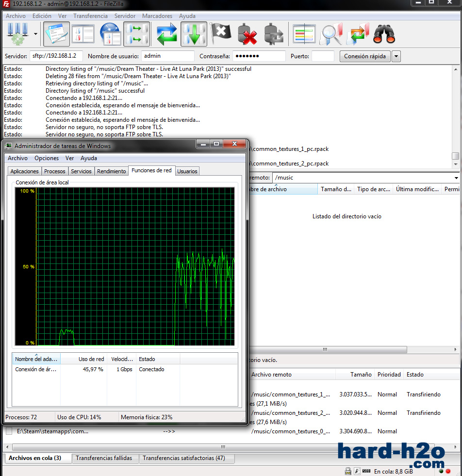This screenshot has width=462, height=476.
Task: Cancel the current operation flag icon
Action: coord(221,33)
